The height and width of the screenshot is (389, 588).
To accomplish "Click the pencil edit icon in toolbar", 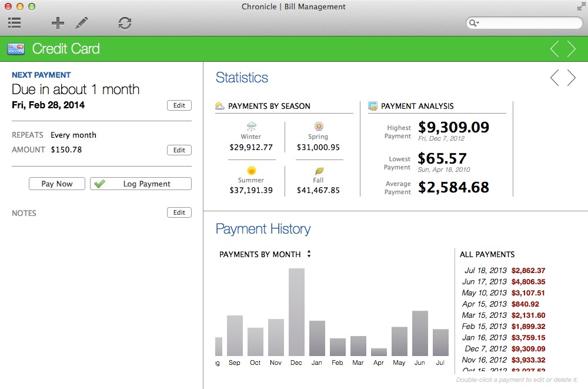I will [x=82, y=23].
